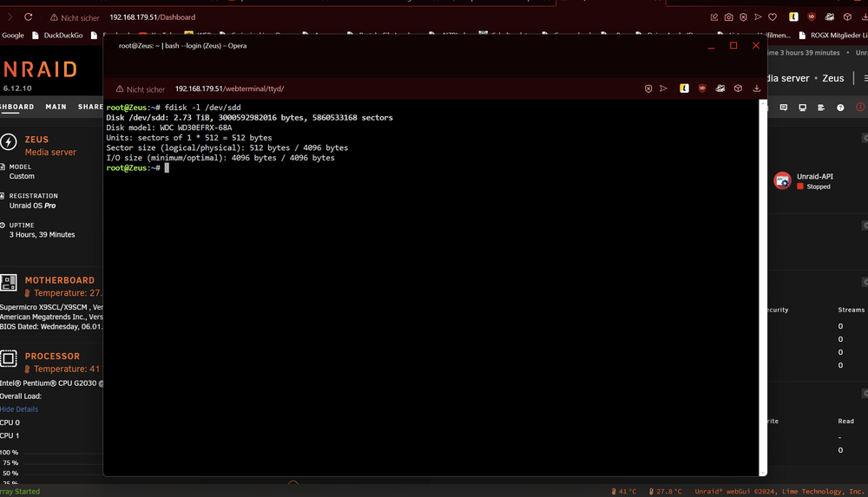Click the terminal scrollbar up arrow
Viewport: 868px width, 497px height.
(763, 103)
